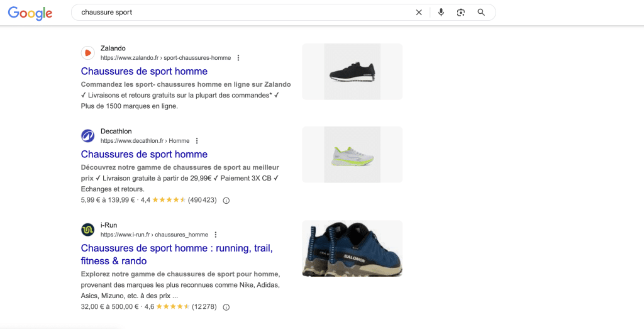Viewport: 644px width, 329px height.
Task: Open Zalando's Chaussures de sport homme result
Action: coord(144,71)
